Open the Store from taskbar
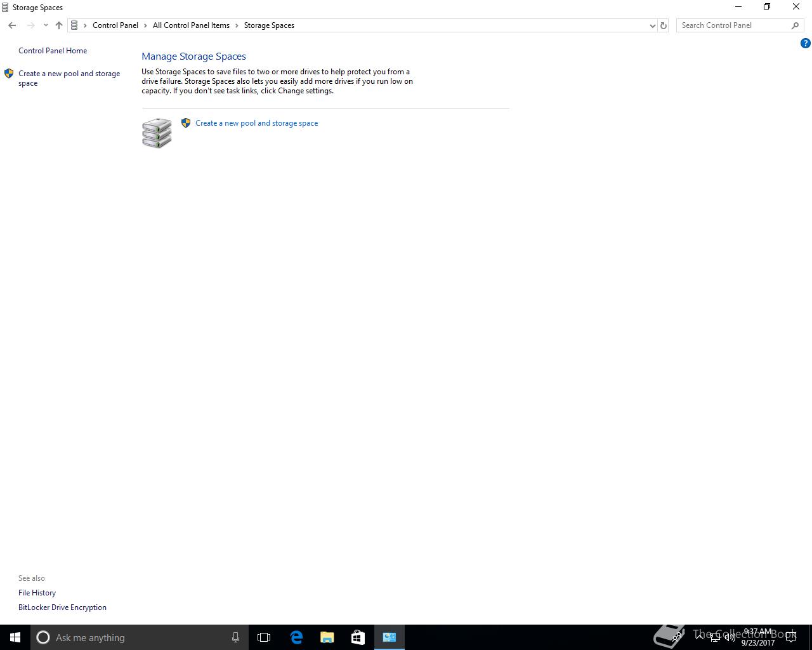This screenshot has height=650, width=812. tap(358, 637)
